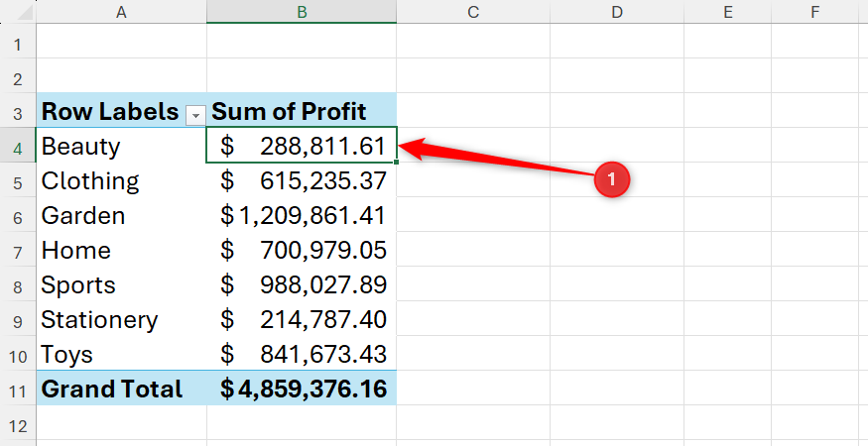Image resolution: width=868 pixels, height=446 pixels.
Task: Select column B header
Action: (302, 12)
